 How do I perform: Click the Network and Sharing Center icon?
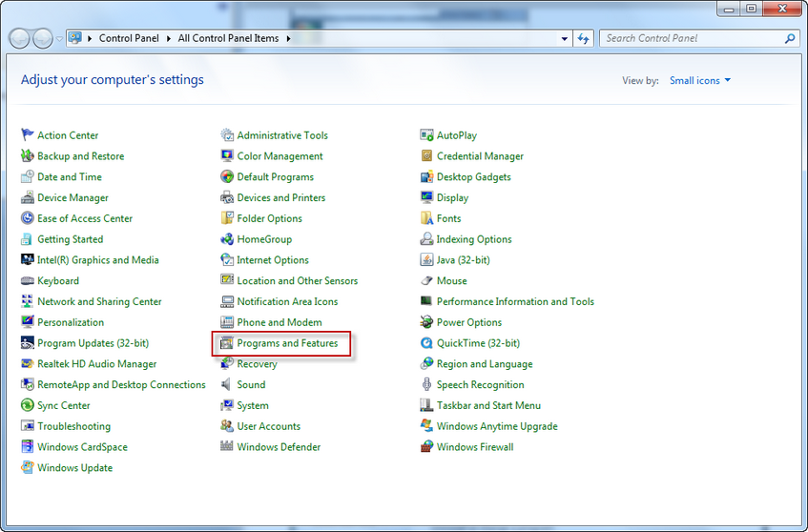click(x=28, y=301)
